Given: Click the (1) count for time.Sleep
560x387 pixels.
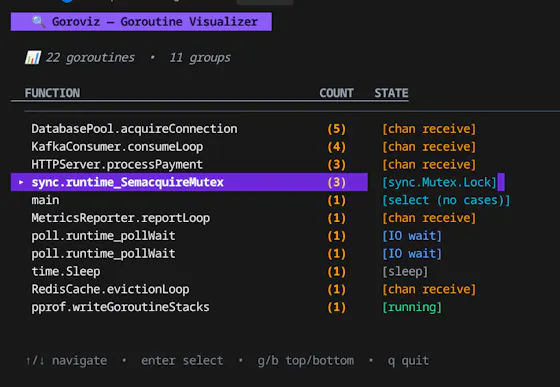Looking at the screenshot, I should [x=336, y=271].
